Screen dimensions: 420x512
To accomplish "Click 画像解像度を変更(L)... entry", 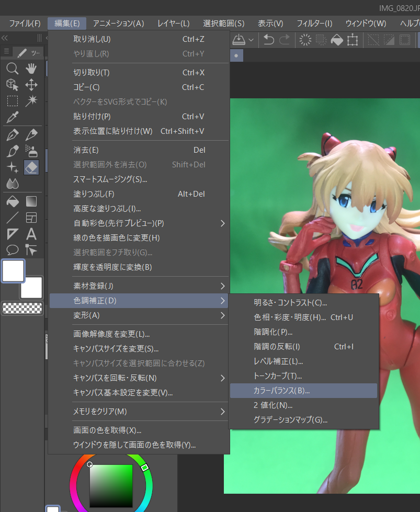I will [x=139, y=334].
